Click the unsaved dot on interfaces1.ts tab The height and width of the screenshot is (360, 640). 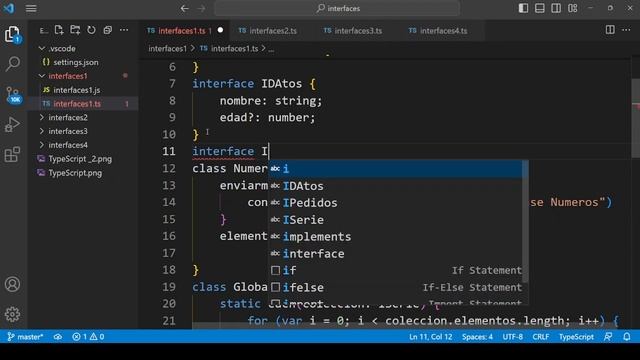pyautogui.click(x=220, y=30)
